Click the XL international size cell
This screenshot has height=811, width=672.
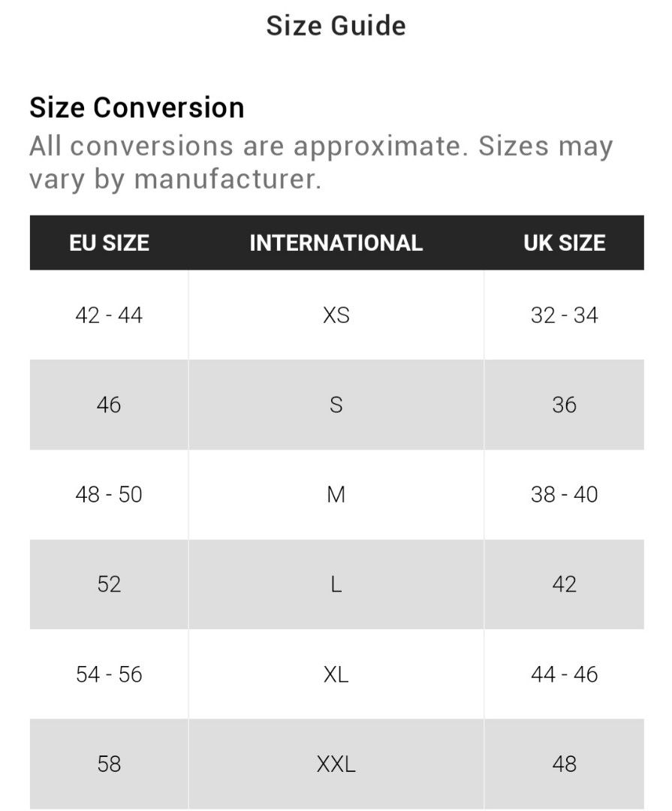click(336, 674)
